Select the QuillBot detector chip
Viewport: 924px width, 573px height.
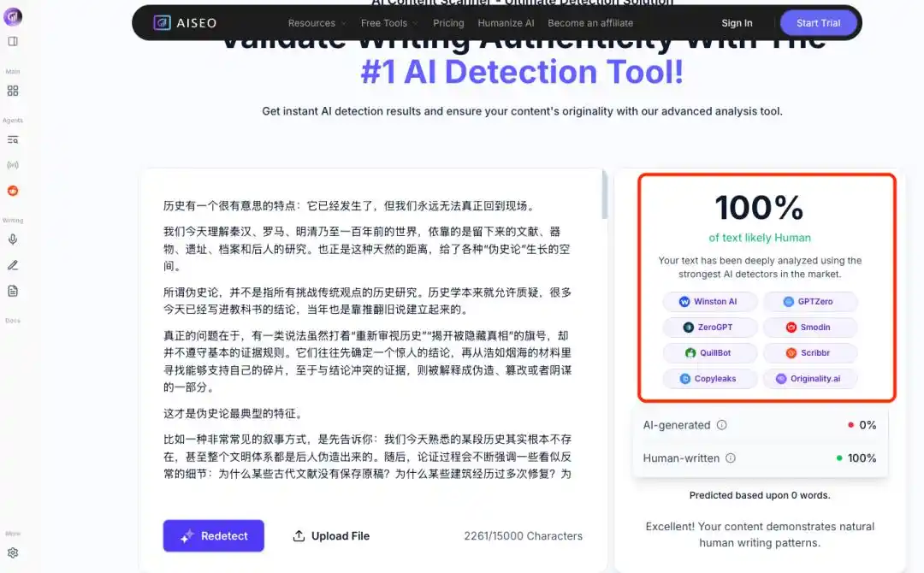(x=710, y=352)
